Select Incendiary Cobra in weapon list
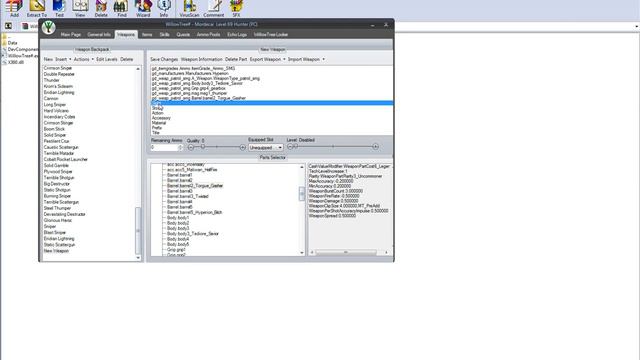Screen dimensions: 640x360 tap(60, 117)
